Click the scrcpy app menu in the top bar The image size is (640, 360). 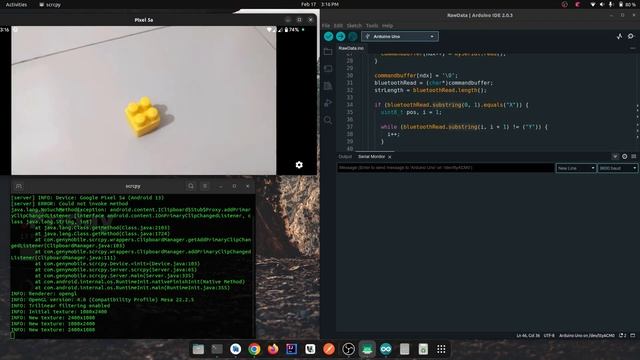coord(50,4)
